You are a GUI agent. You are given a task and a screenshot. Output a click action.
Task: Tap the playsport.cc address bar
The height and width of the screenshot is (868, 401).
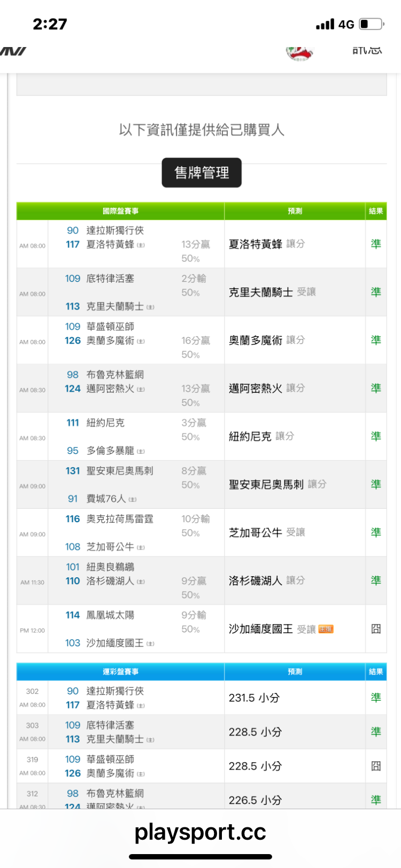[200, 832]
